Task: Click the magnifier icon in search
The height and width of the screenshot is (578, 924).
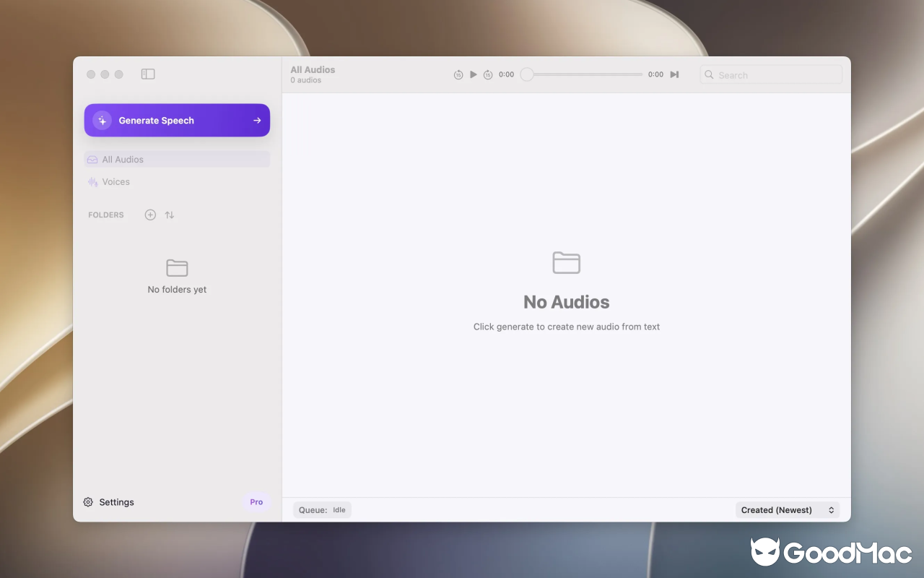Action: [x=710, y=75]
